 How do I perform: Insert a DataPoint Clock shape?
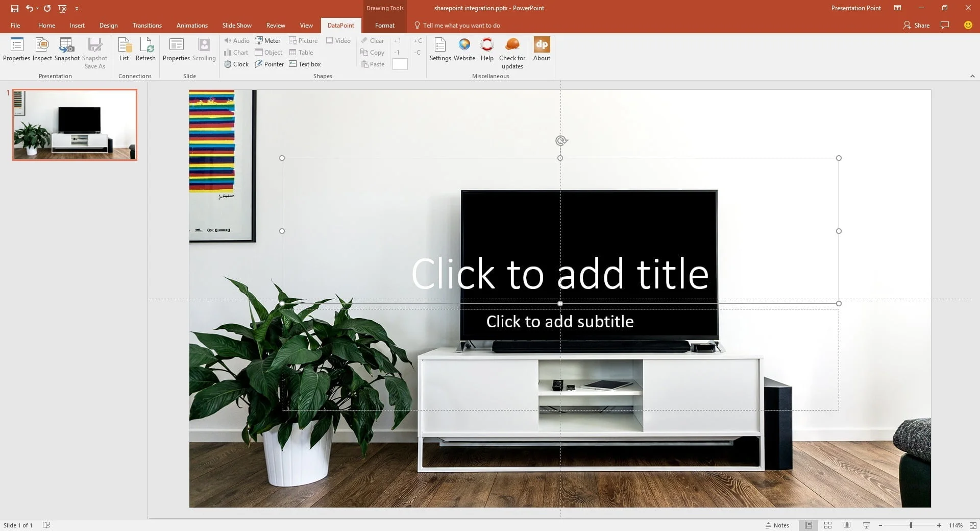click(x=236, y=64)
